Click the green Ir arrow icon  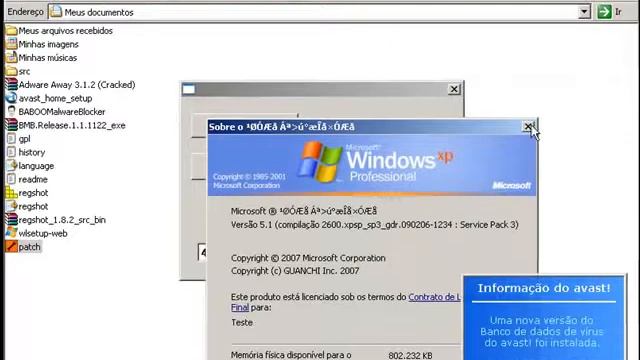604,12
